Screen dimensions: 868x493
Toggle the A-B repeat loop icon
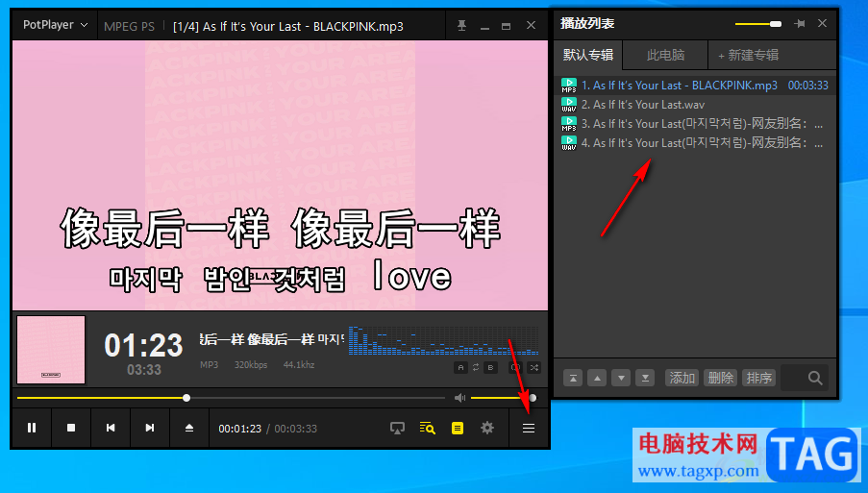[x=476, y=367]
